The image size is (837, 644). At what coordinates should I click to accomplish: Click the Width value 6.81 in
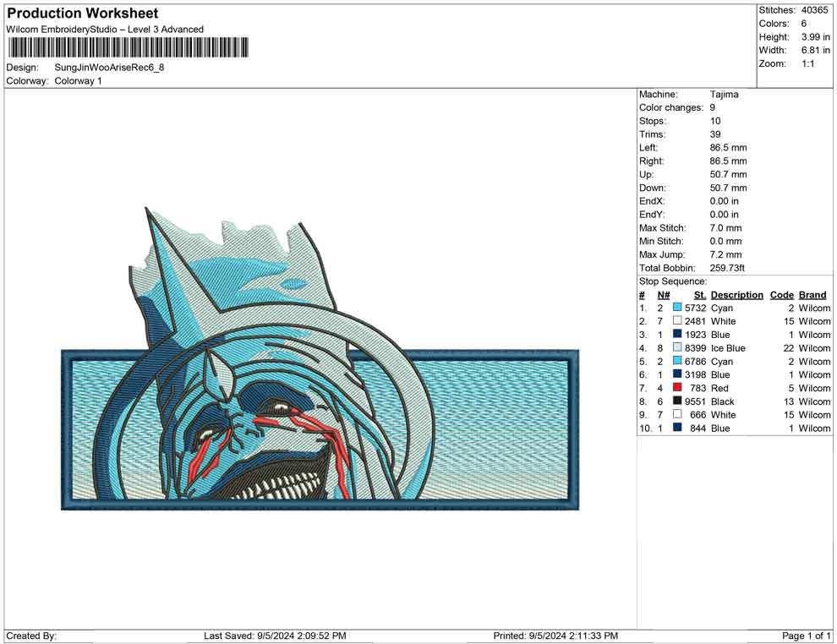816,50
